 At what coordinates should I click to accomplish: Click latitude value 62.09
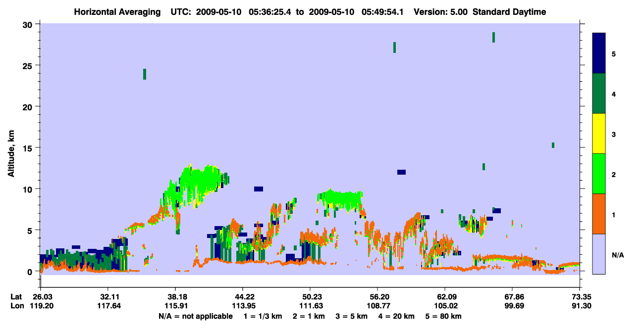[445, 297]
